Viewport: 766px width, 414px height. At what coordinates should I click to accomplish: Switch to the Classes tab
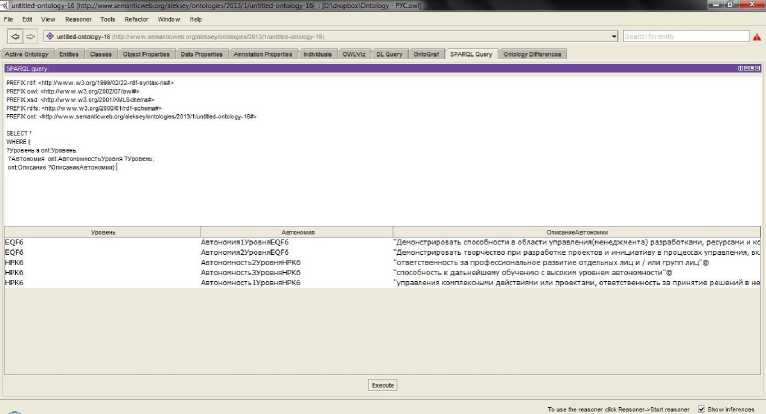(101, 54)
